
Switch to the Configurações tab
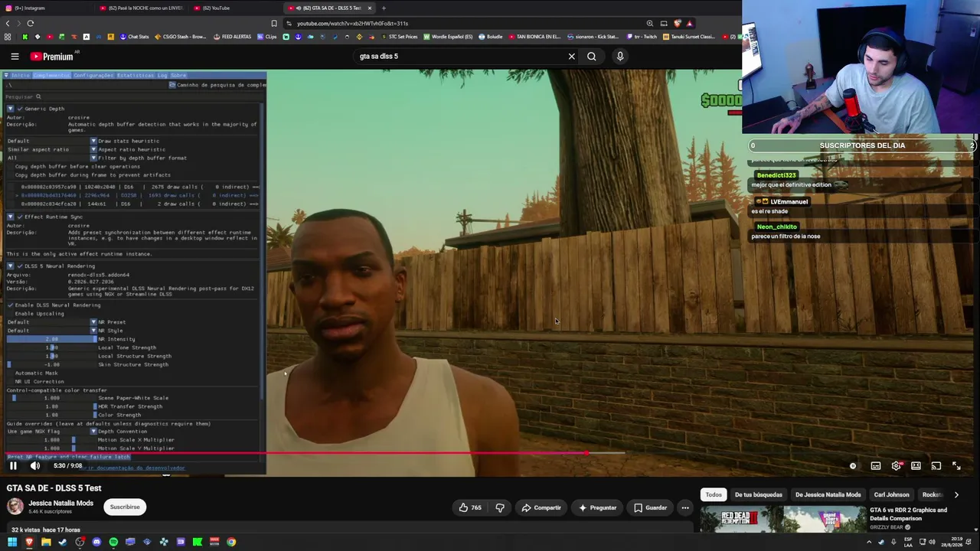(93, 75)
